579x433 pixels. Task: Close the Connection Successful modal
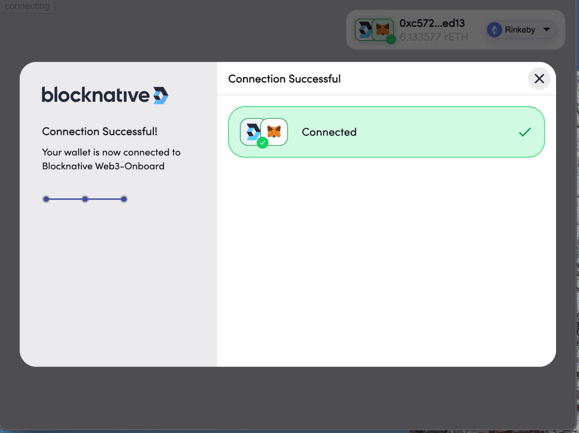(539, 79)
